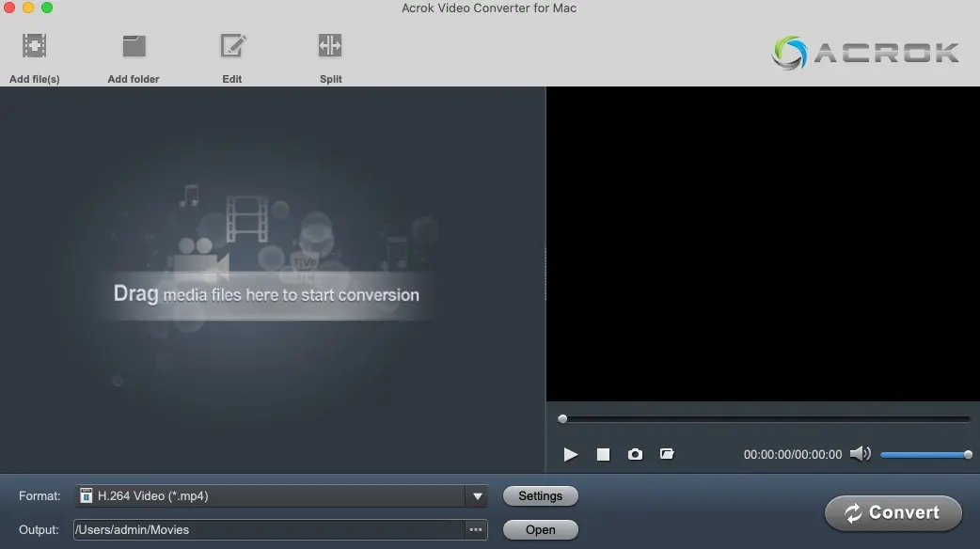
Task: Start conversion with the Convert button
Action: [893, 513]
